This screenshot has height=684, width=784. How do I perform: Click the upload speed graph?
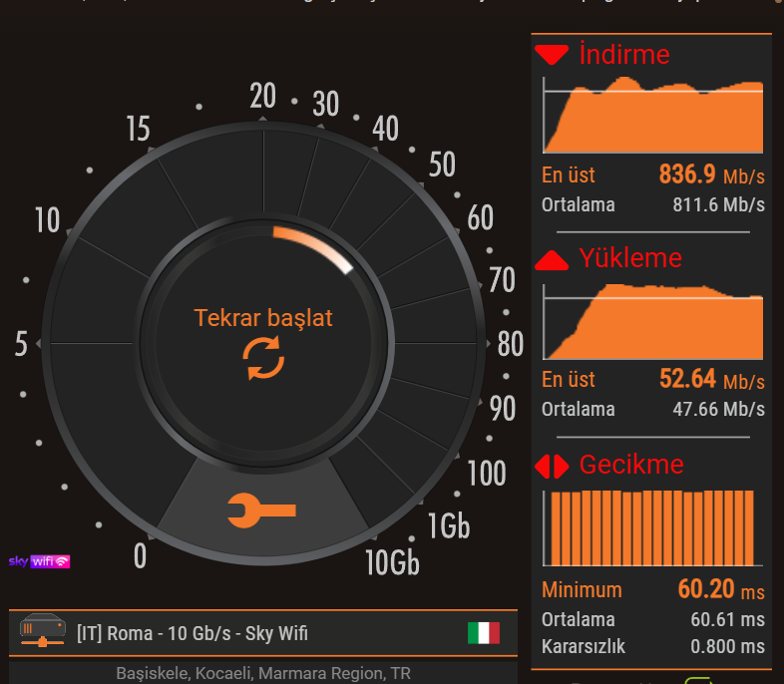click(652, 321)
